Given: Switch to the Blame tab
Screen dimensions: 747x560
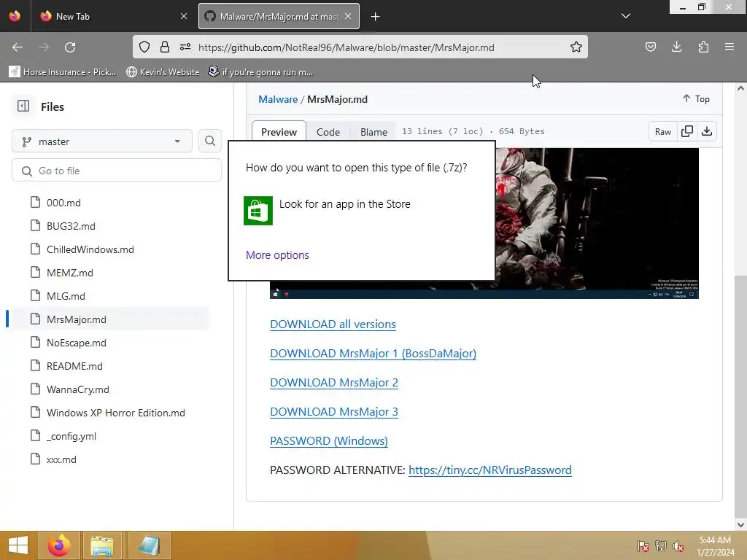Looking at the screenshot, I should coord(373,132).
